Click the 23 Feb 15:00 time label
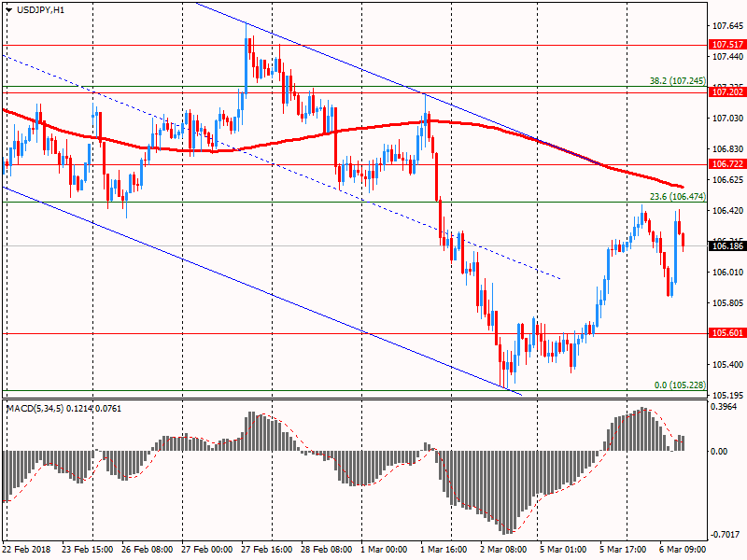This screenshot has width=747, height=560. click(x=87, y=549)
